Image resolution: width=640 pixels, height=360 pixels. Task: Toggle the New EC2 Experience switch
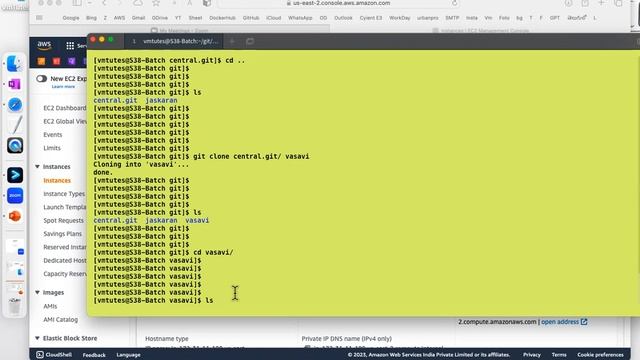tap(41, 78)
